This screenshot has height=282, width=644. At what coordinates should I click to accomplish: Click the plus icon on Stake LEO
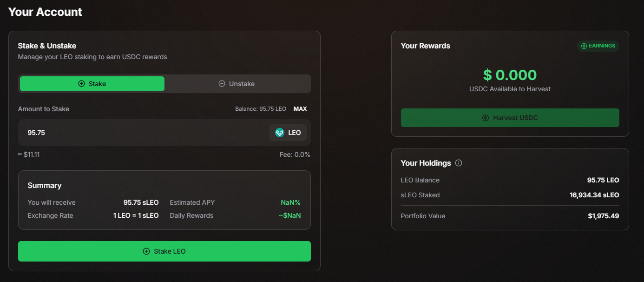(x=146, y=251)
